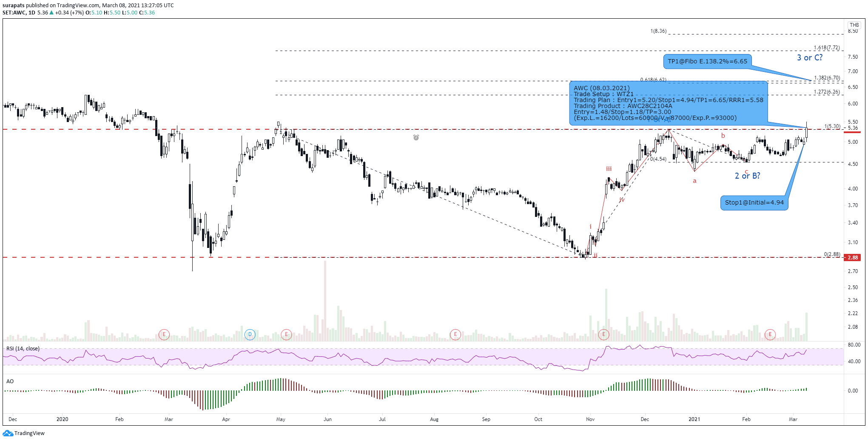Open the earnings E marker near August 2020
This screenshot has height=441, width=868.
pyautogui.click(x=455, y=334)
